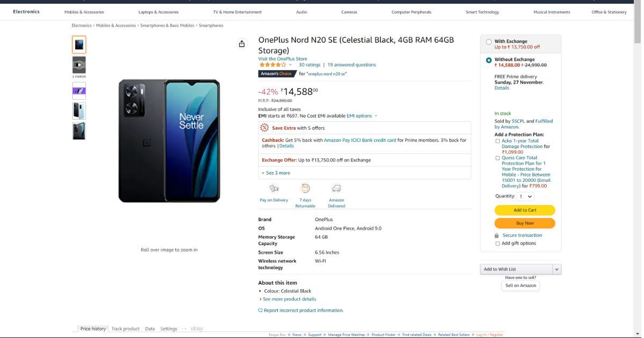This screenshot has height=338, width=644.
Task: Visit the OnePlus Store link
Action: coord(283,59)
